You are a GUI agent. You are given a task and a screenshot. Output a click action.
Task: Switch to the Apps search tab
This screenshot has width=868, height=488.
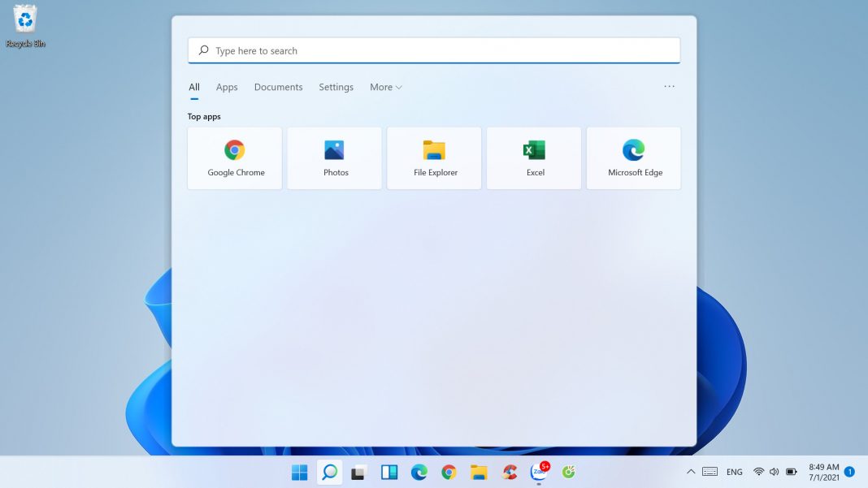coord(227,88)
